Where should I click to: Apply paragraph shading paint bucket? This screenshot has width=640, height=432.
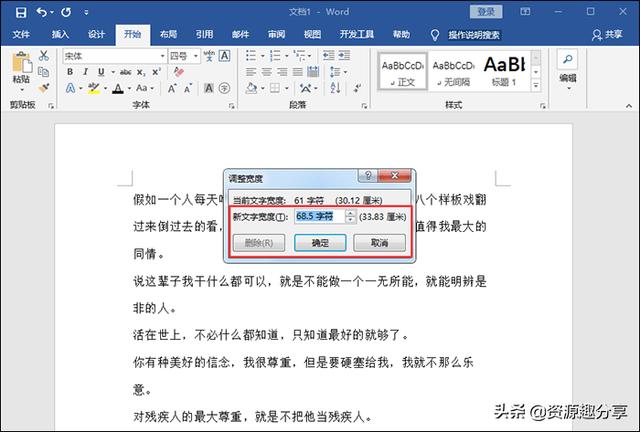click(x=251, y=88)
